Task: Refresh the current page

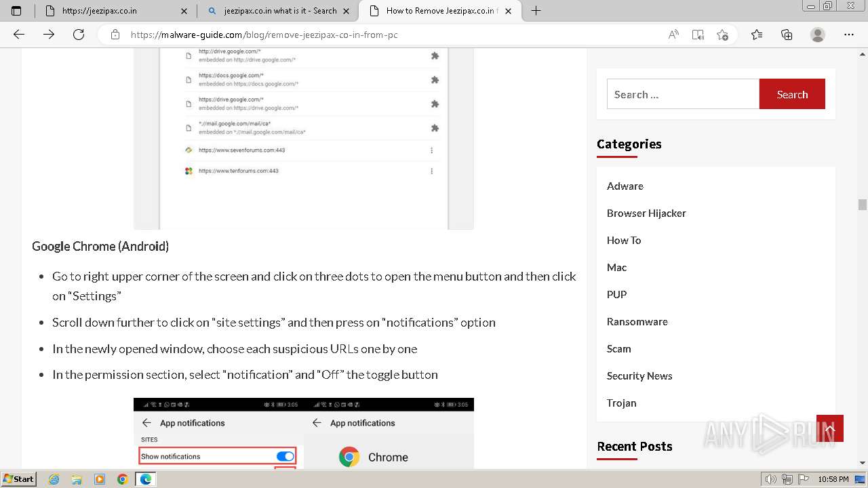Action: pyautogui.click(x=79, y=35)
